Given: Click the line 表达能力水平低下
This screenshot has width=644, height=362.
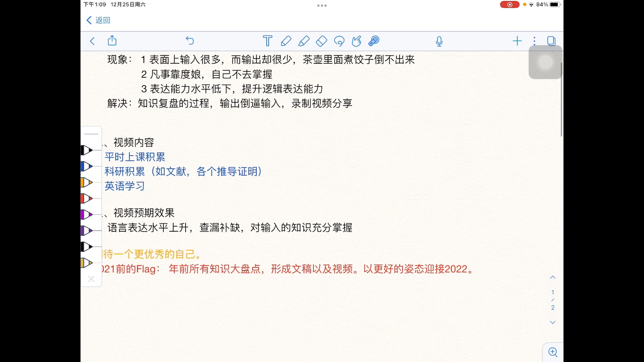Looking at the screenshot, I should click(x=232, y=89).
